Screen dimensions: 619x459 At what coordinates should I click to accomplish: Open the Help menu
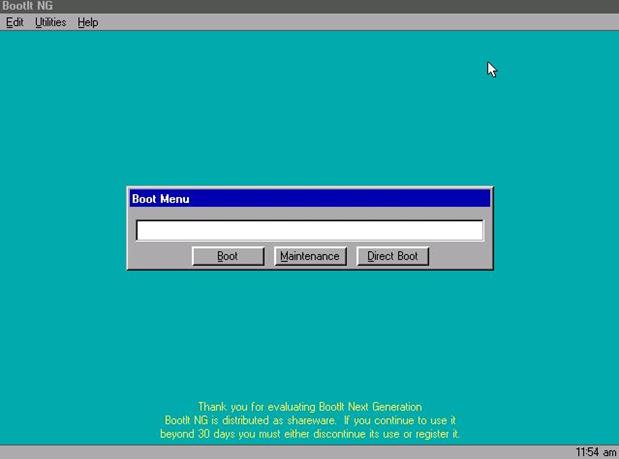88,22
